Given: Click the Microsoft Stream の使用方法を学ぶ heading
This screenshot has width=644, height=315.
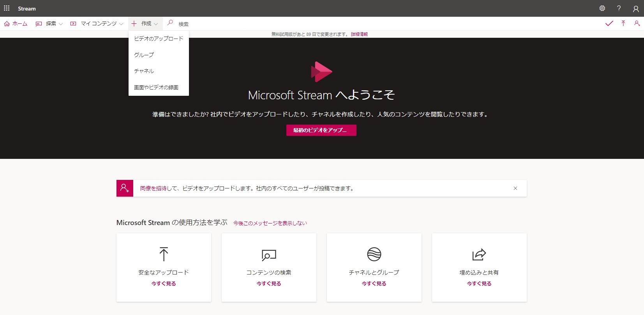Looking at the screenshot, I should tap(172, 223).
